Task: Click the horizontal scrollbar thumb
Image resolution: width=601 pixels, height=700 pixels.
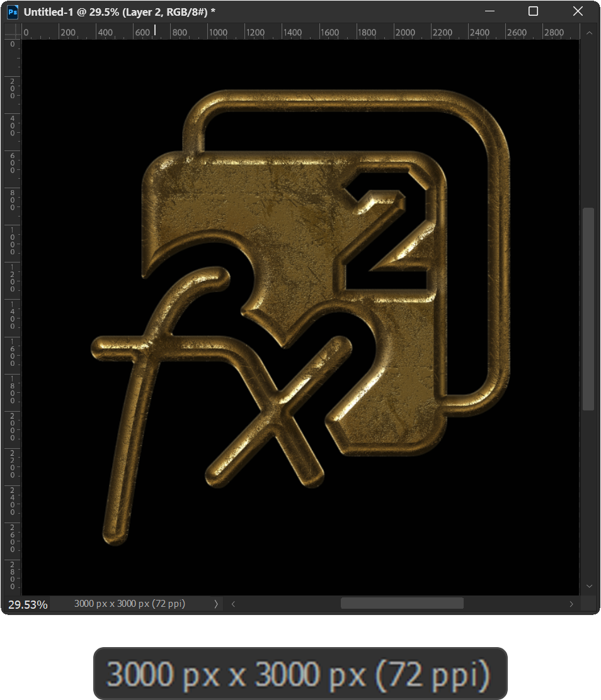Action: (402, 603)
